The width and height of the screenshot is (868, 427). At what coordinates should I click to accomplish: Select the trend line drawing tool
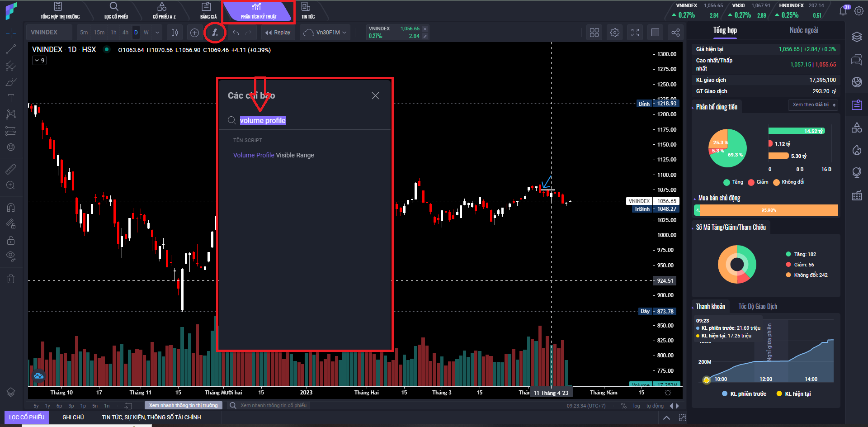tap(11, 50)
